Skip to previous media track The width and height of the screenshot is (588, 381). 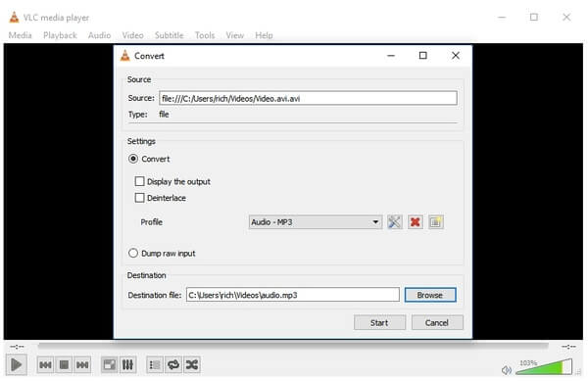tap(45, 364)
